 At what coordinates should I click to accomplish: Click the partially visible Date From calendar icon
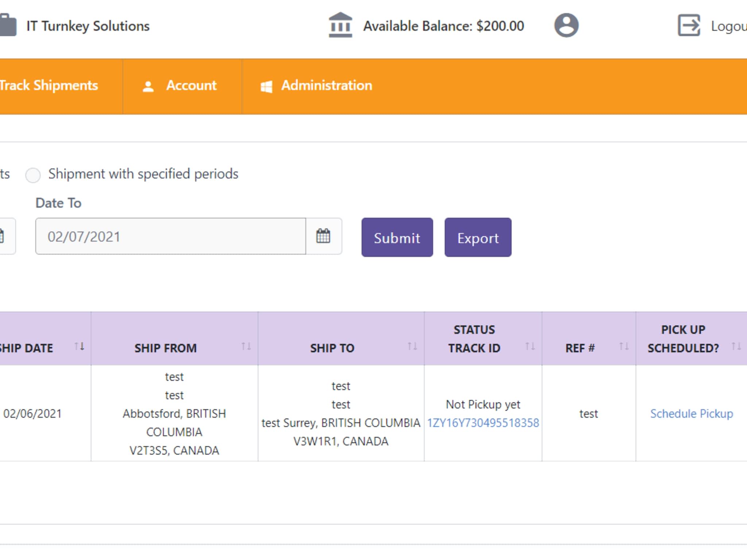[3, 236]
